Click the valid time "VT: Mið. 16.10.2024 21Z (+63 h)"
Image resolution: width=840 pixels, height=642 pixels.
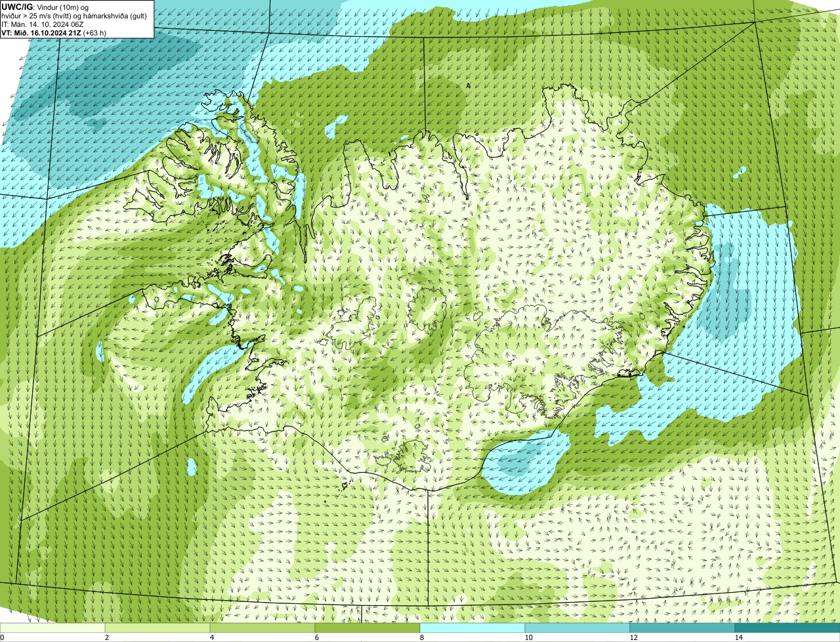54,32
